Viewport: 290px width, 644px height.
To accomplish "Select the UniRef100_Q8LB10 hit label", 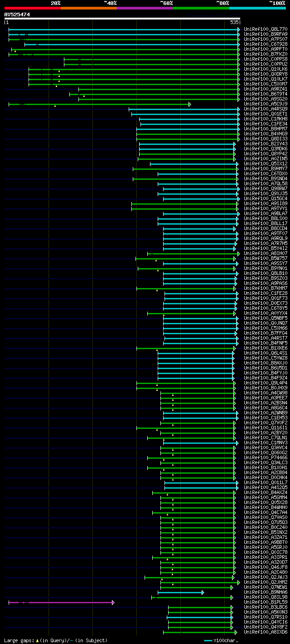I will (266, 274).
